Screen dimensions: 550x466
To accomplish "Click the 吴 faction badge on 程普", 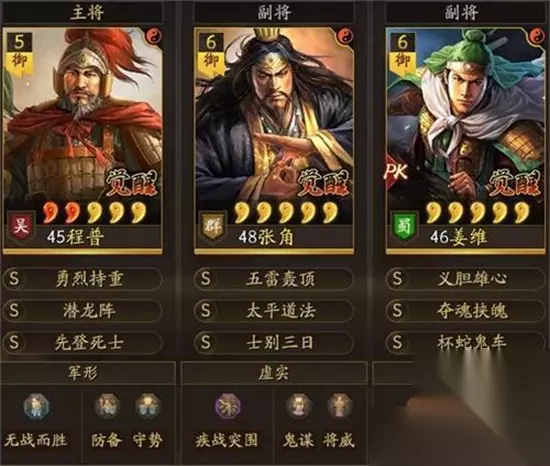I will pos(21,227).
